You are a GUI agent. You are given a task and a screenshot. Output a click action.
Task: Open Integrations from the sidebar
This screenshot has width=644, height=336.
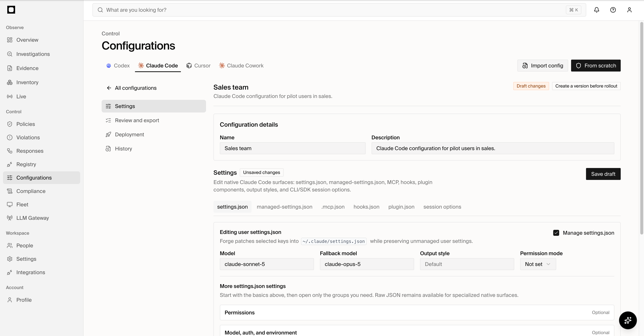[42, 272]
